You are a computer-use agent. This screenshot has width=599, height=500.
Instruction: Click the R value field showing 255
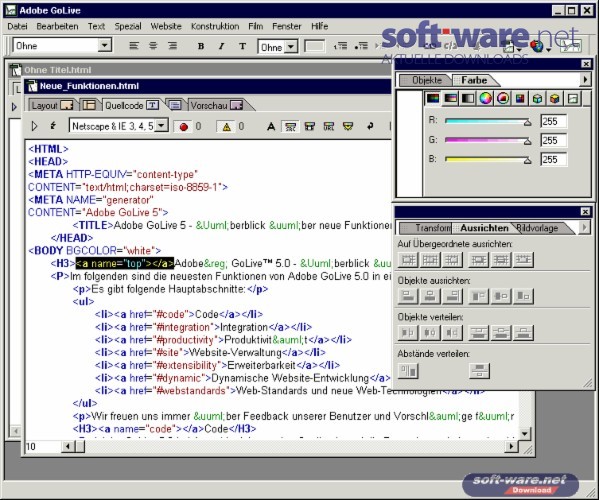coord(554,121)
